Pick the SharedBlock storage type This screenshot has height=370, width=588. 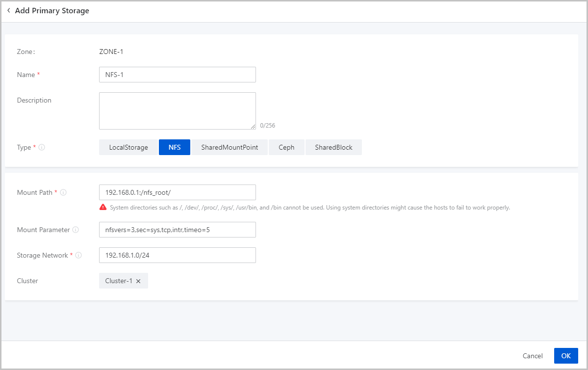(x=334, y=147)
